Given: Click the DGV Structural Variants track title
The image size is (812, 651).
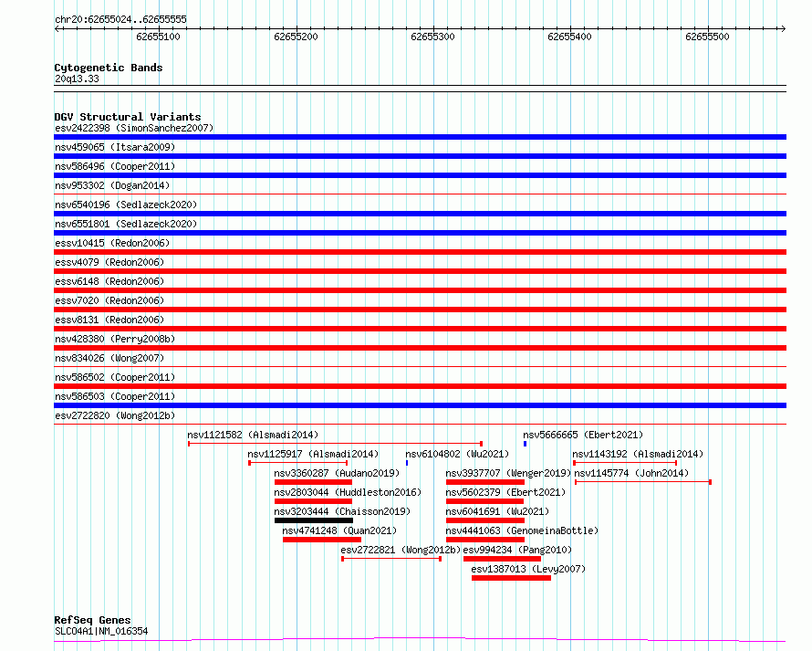Looking at the screenshot, I should click(128, 117).
